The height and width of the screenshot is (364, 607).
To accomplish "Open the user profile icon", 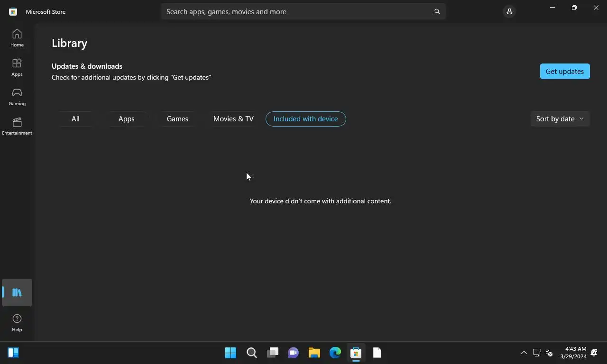I will [x=509, y=11].
